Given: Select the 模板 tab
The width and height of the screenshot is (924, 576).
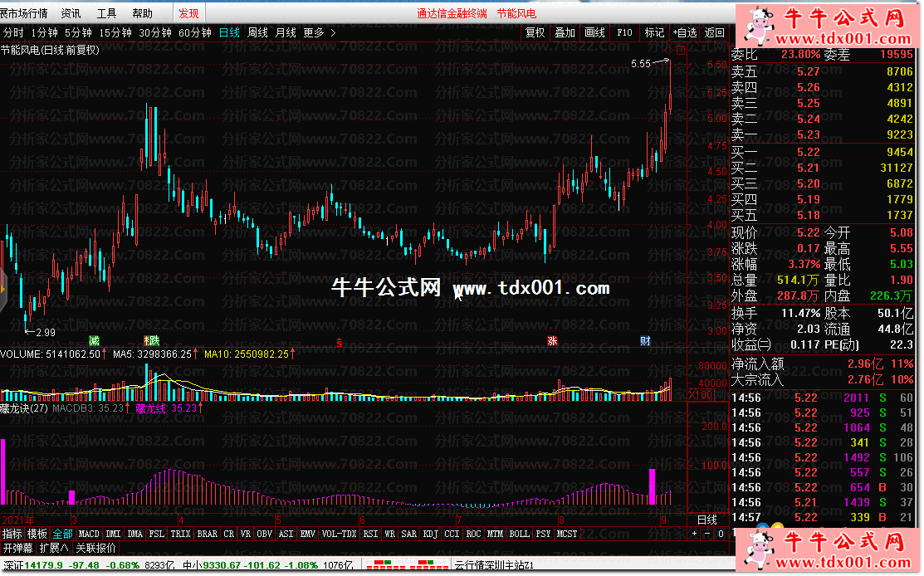Looking at the screenshot, I should [37, 535].
